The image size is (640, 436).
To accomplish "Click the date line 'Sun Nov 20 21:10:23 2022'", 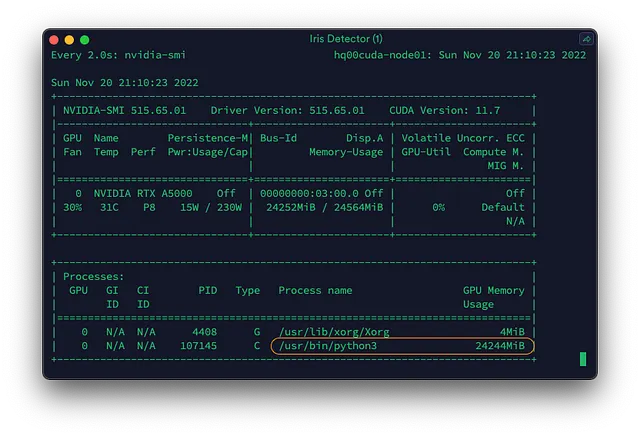I will click(x=124, y=82).
